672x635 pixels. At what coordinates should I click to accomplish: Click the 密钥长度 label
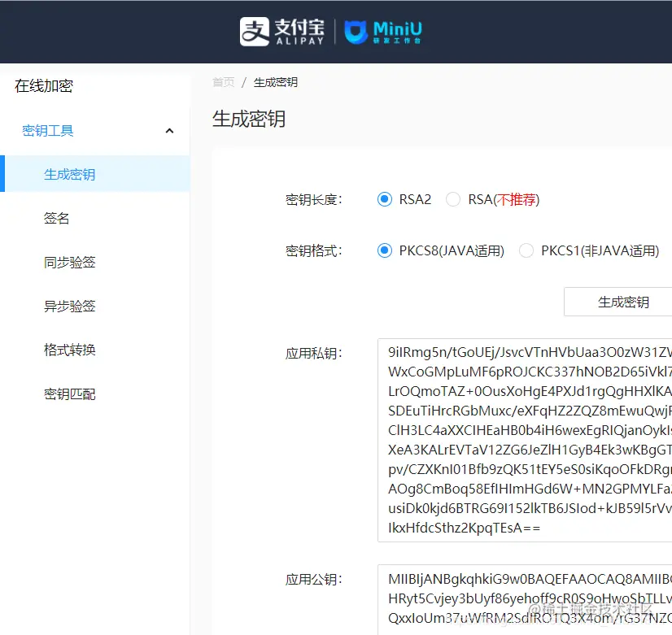tap(314, 199)
